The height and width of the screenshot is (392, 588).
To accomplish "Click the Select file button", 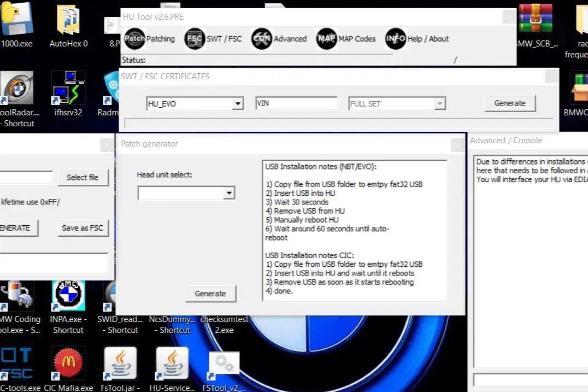I will [83, 178].
